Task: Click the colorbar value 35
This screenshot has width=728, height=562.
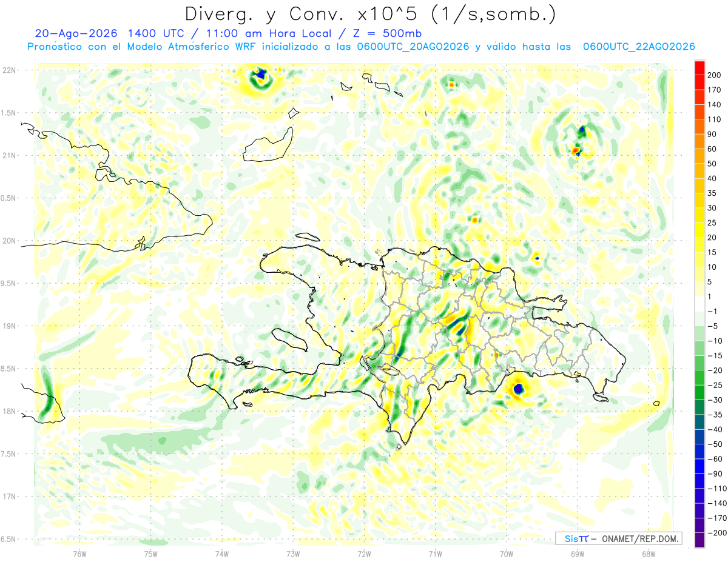Action: click(712, 193)
